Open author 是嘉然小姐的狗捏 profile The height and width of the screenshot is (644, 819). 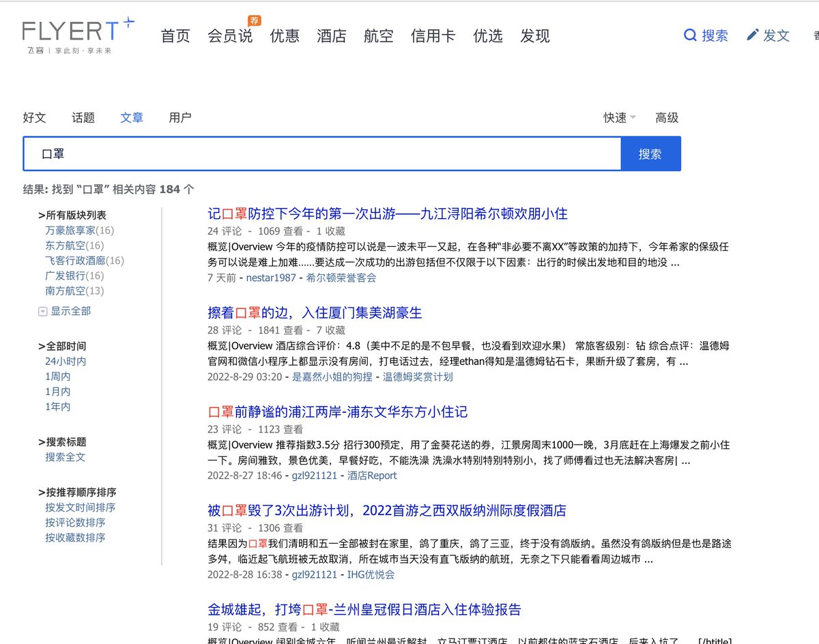(x=332, y=377)
